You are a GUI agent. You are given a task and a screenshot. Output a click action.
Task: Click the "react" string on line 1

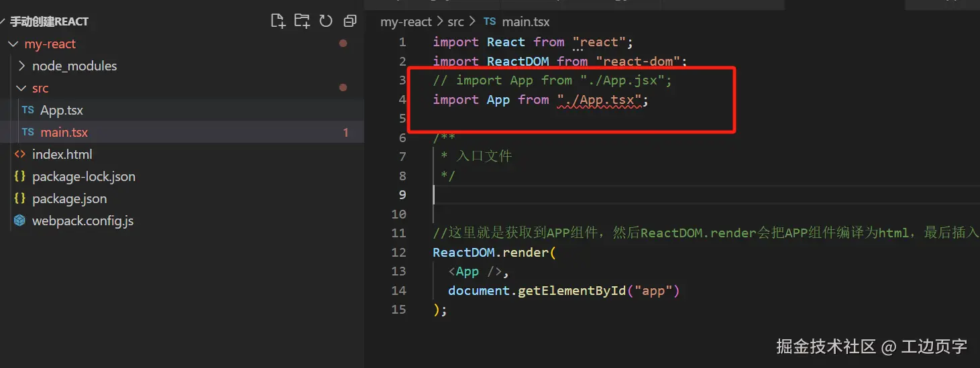coord(600,42)
